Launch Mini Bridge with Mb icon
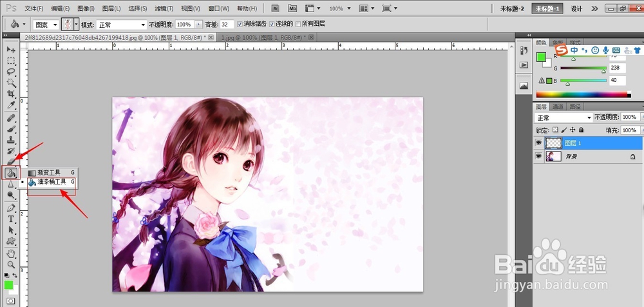 click(292, 8)
